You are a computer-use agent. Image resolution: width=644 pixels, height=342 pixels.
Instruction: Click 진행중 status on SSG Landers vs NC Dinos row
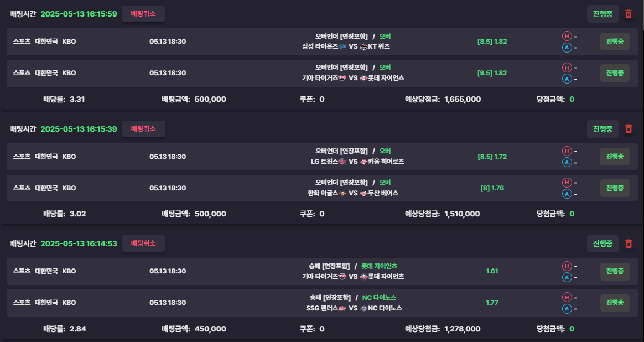point(615,303)
